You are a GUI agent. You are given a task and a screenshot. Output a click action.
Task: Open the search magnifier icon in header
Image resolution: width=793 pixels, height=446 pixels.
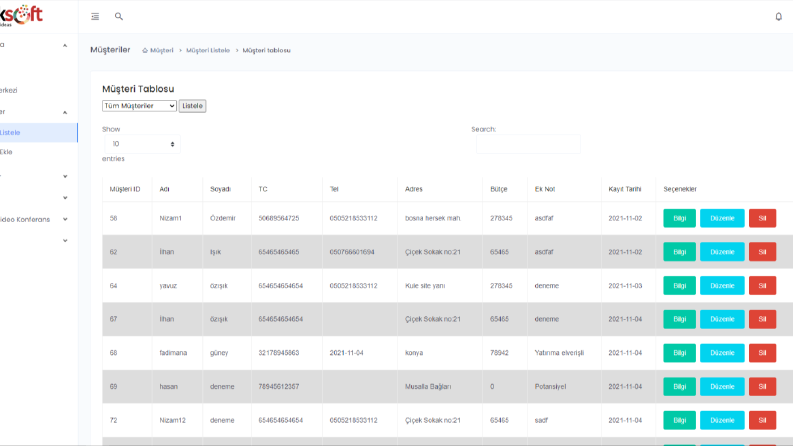tap(119, 17)
